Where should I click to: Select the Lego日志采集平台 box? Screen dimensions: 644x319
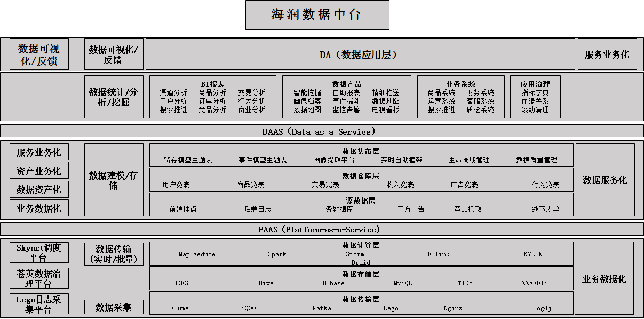tap(39, 304)
